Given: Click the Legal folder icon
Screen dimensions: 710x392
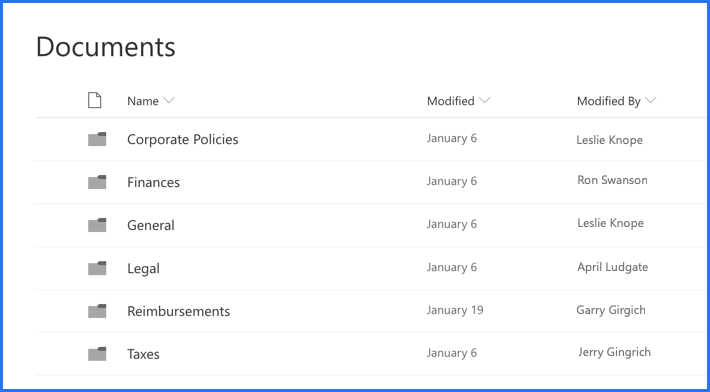Looking at the screenshot, I should [x=97, y=268].
